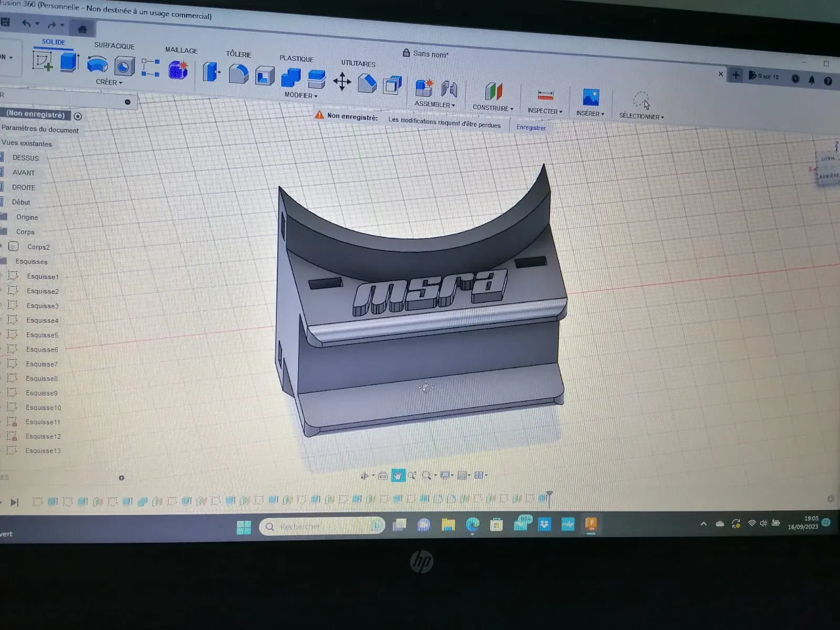Select the Joint tool icon

click(449, 89)
